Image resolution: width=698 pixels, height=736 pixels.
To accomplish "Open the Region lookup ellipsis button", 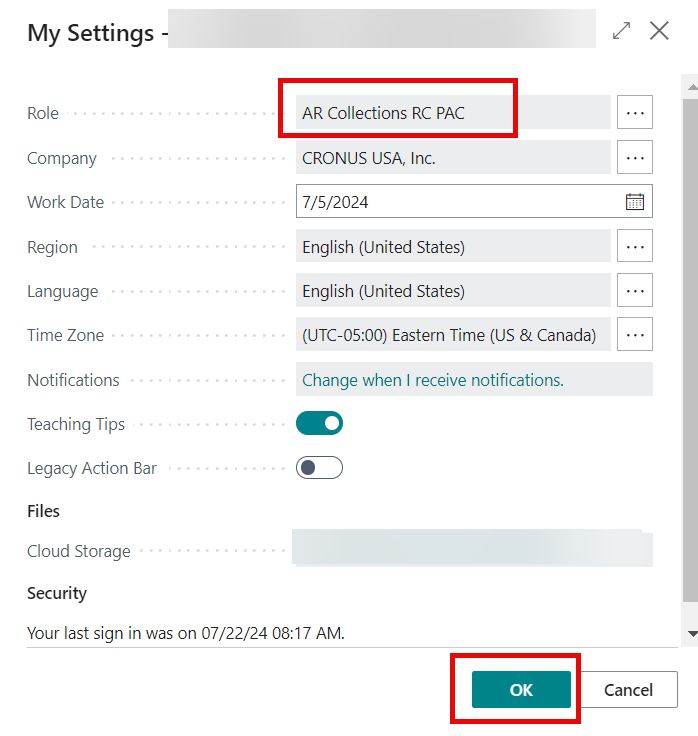I will [635, 246].
